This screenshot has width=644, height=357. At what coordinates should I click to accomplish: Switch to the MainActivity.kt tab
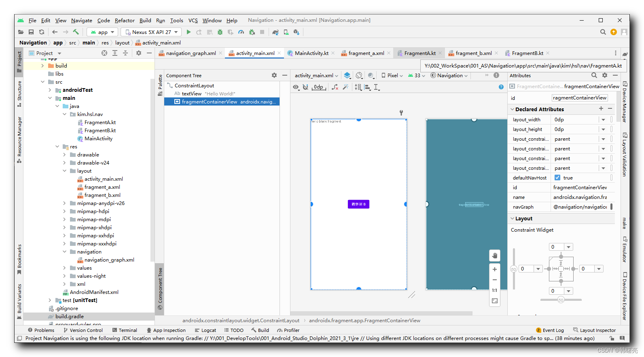[x=311, y=53]
